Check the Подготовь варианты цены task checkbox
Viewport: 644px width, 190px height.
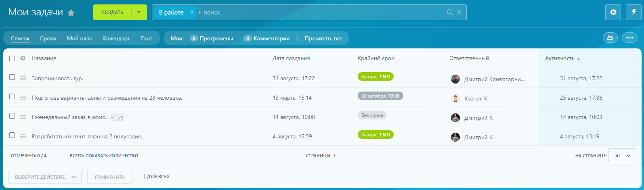click(12, 96)
